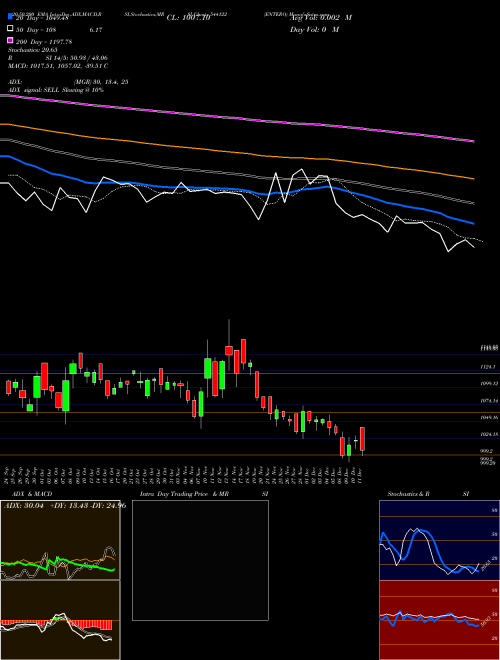Click the 1024.18 price axis label

(489, 434)
